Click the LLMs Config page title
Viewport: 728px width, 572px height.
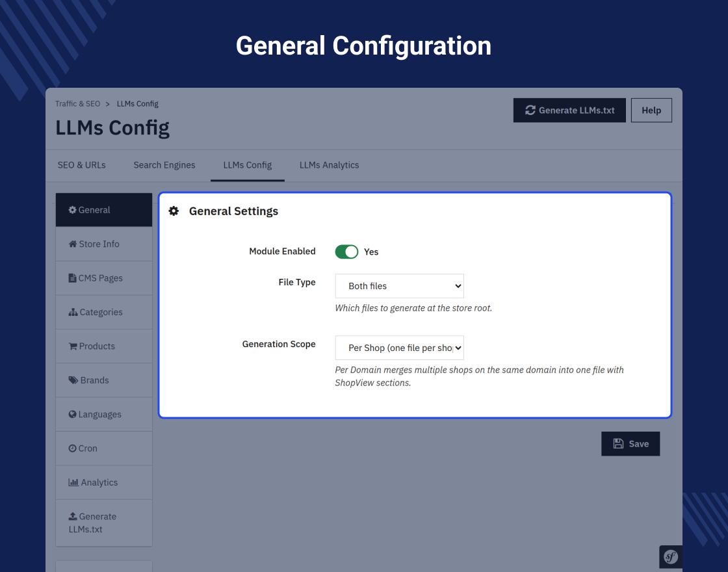[112, 127]
